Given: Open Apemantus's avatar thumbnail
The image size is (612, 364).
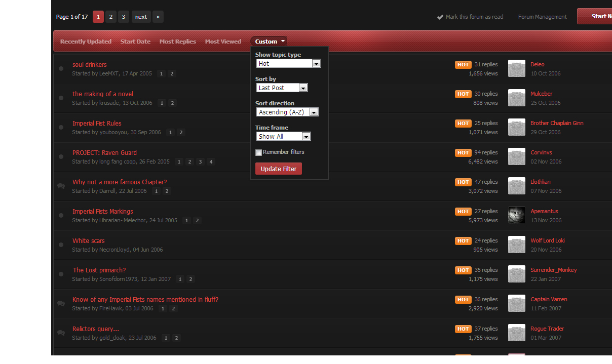Looking at the screenshot, I should pos(516,215).
